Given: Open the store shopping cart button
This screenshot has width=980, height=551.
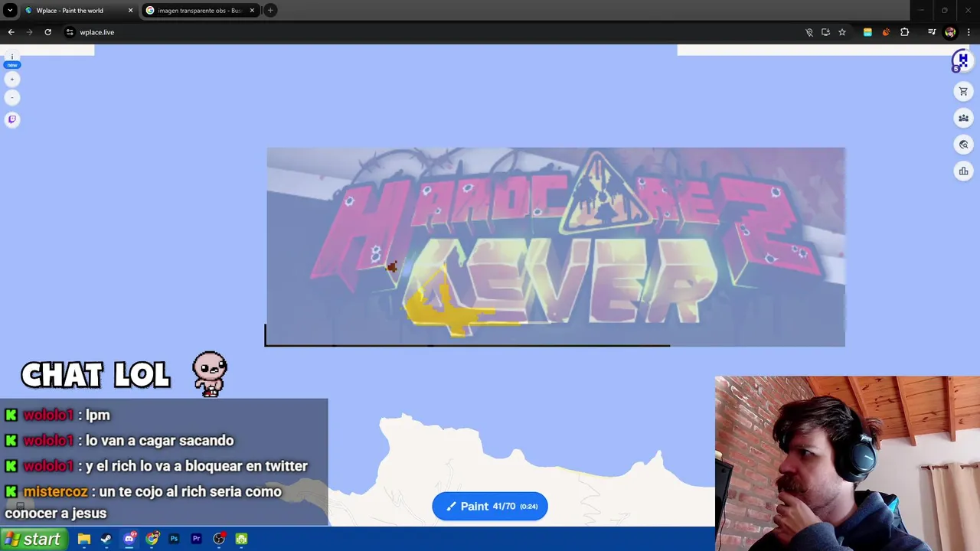Looking at the screenshot, I should click(x=963, y=92).
